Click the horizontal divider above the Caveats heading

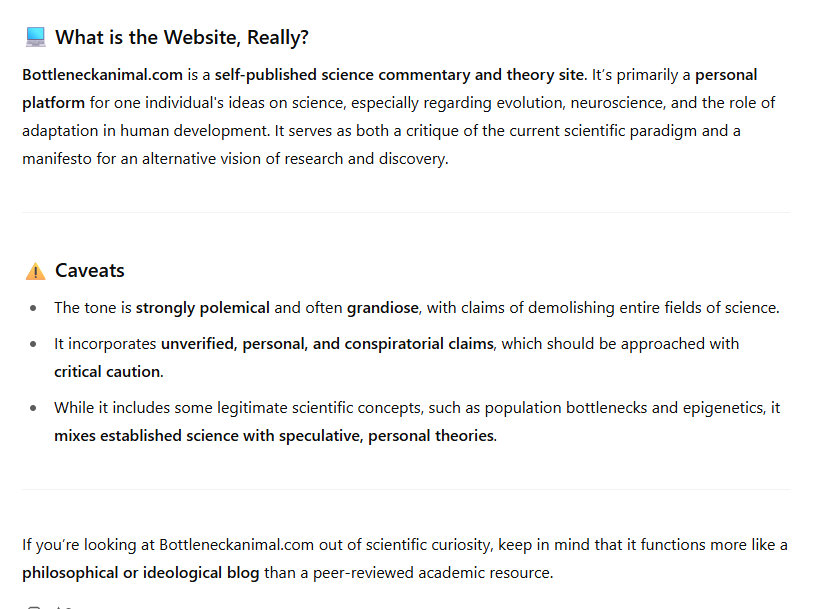[x=406, y=212]
